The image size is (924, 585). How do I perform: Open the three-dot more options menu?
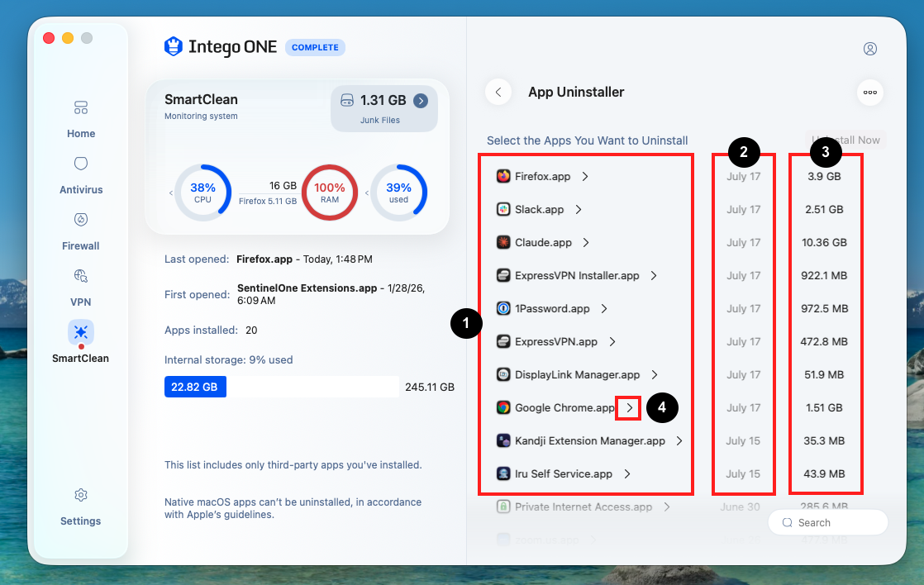point(869,93)
